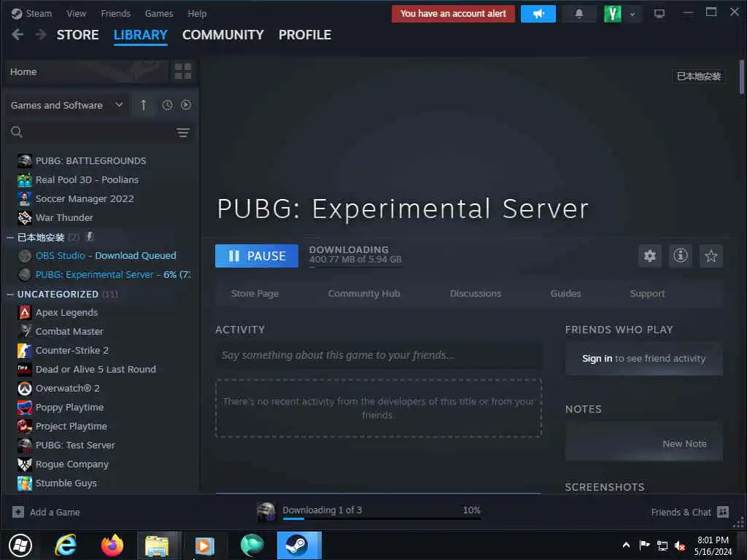Click the War Thunder game icon
Image resolution: width=747 pixels, height=560 pixels.
25,217
